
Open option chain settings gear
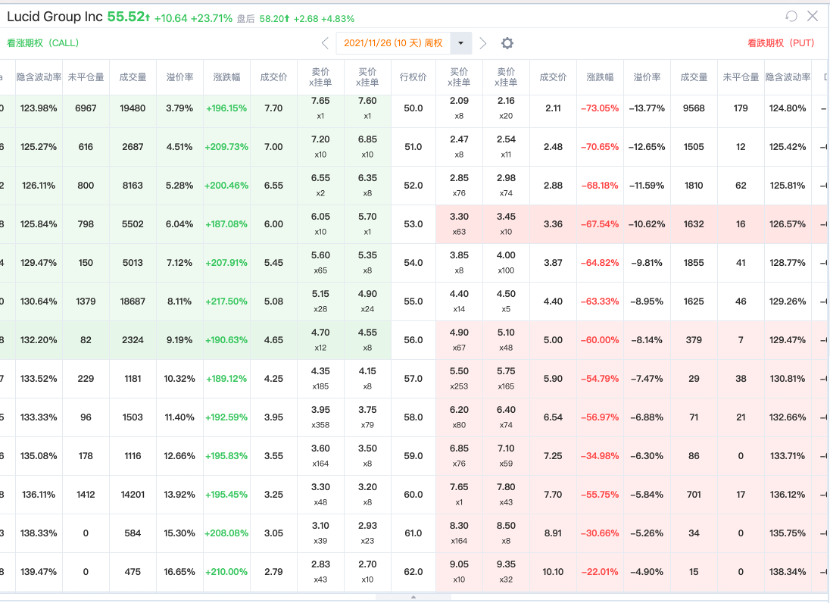coord(507,43)
